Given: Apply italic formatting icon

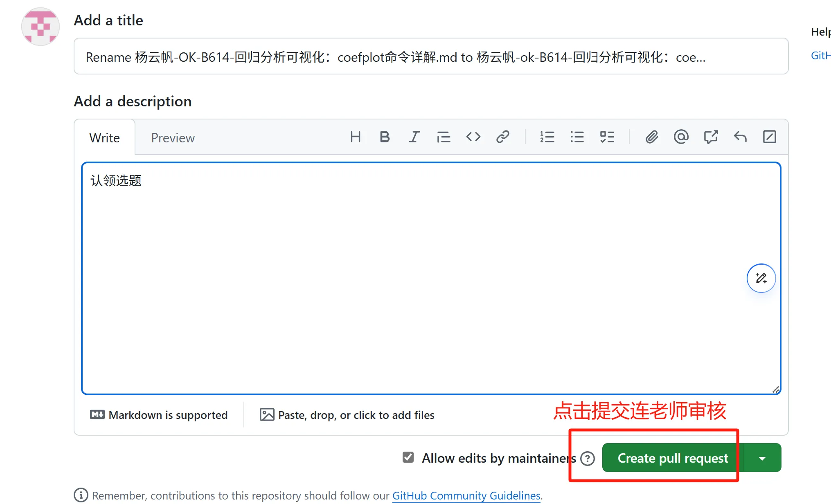Looking at the screenshot, I should tap(414, 137).
